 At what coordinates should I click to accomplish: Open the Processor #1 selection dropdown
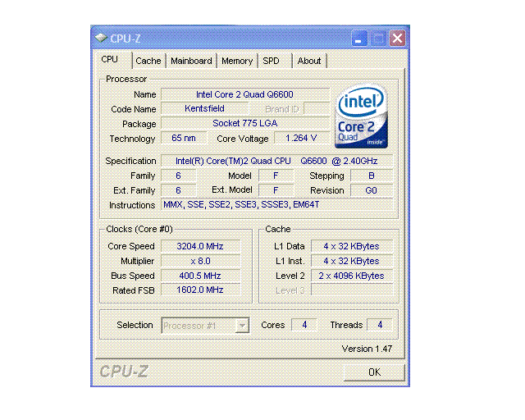pos(206,326)
